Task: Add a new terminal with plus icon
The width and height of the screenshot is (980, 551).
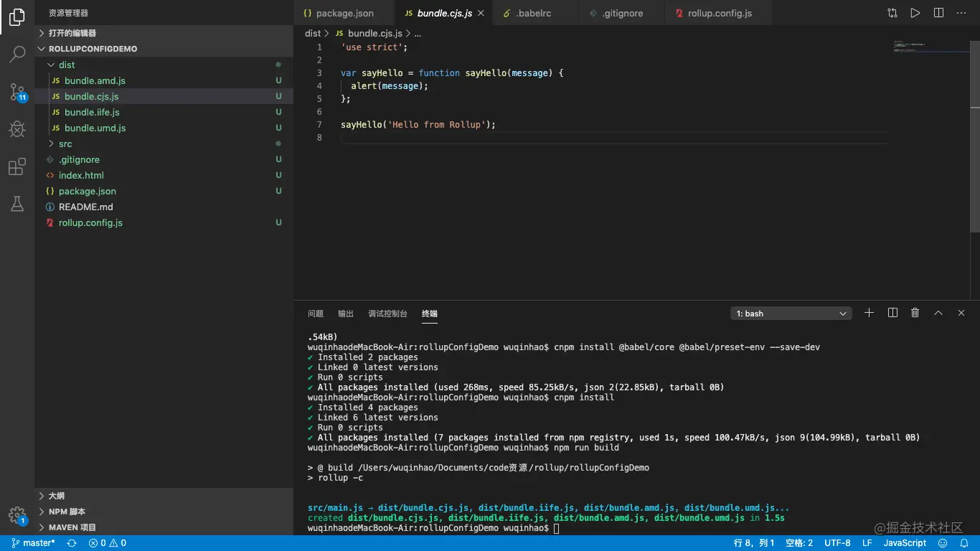Action: pos(869,313)
